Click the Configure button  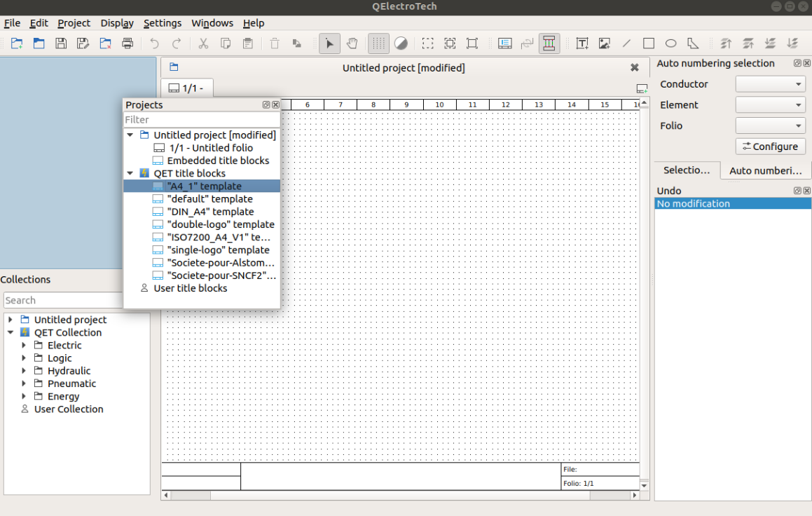pos(770,147)
